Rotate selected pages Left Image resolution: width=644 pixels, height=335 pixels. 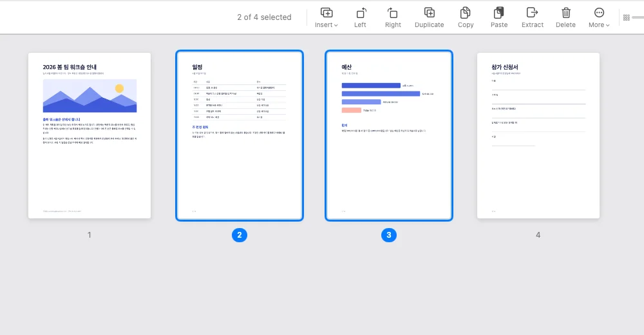(x=360, y=17)
